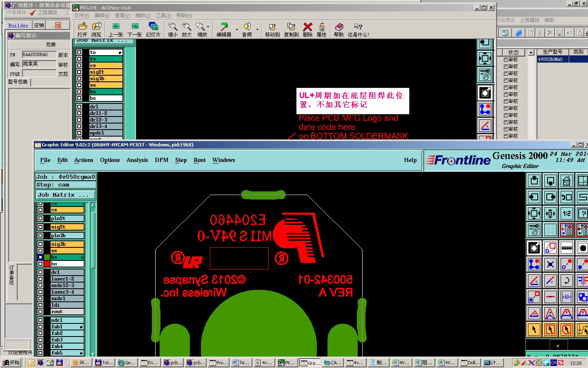Open the Analysis menu
This screenshot has height=368, width=588.
tap(137, 160)
